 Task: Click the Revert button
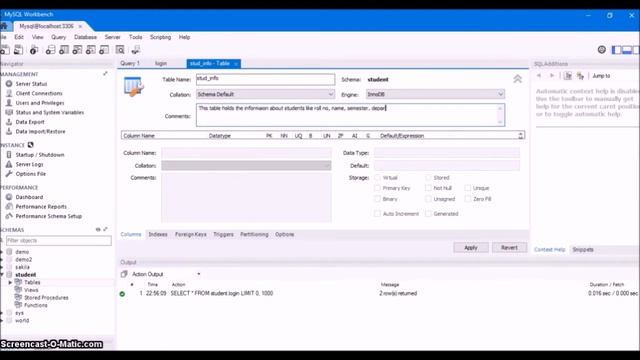click(509, 248)
